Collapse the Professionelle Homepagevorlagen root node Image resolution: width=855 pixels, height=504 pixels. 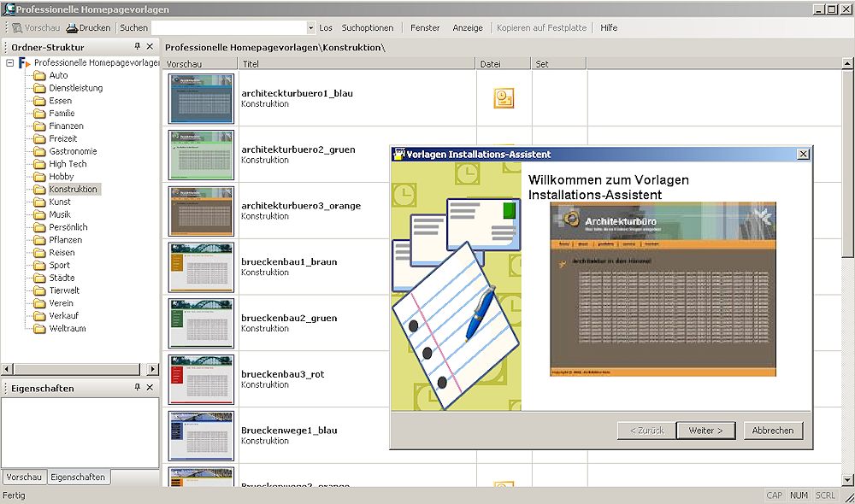coord(9,63)
